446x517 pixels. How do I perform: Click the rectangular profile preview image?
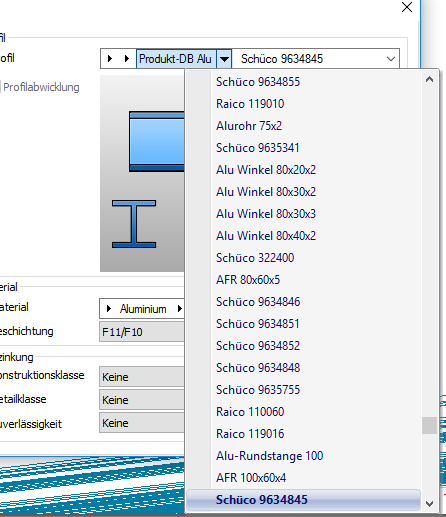[157, 142]
